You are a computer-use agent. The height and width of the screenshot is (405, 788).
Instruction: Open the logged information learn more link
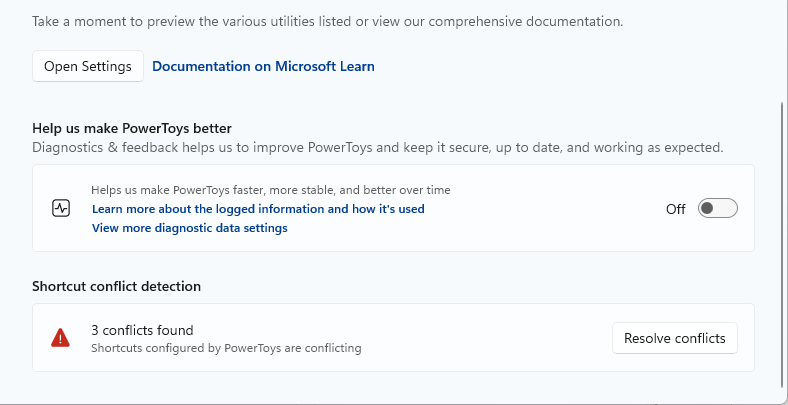(258, 209)
